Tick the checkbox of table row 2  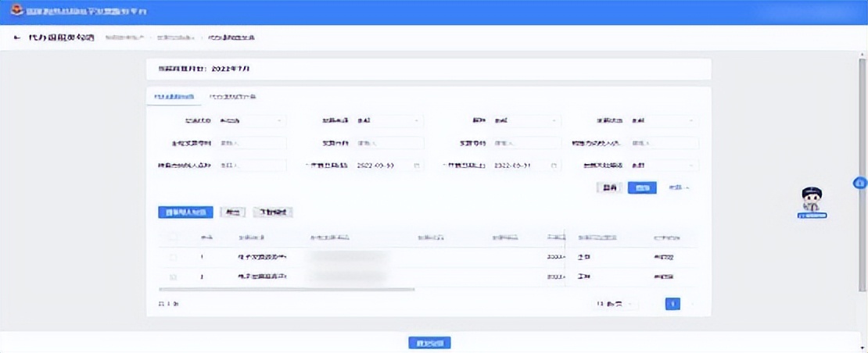click(x=173, y=276)
